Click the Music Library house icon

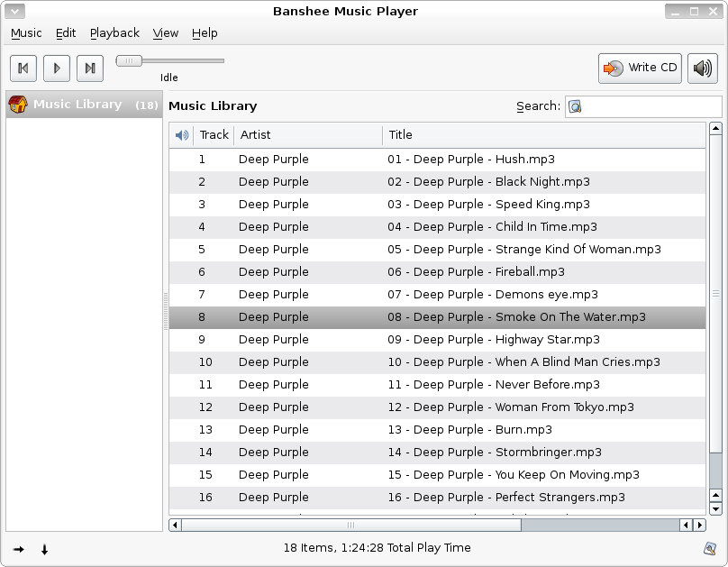tap(18, 105)
